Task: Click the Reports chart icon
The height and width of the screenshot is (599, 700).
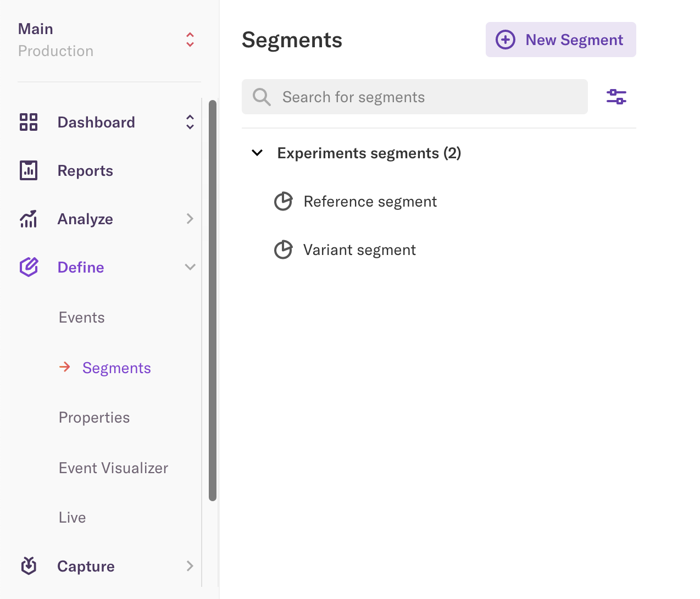Action: [x=29, y=170]
